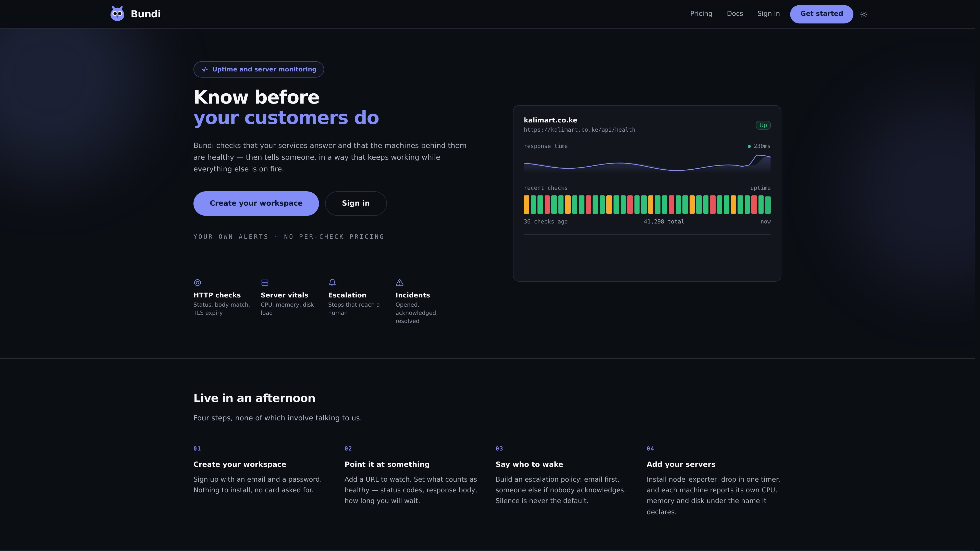
Task: Click the Escalation heading
Action: coord(347,295)
